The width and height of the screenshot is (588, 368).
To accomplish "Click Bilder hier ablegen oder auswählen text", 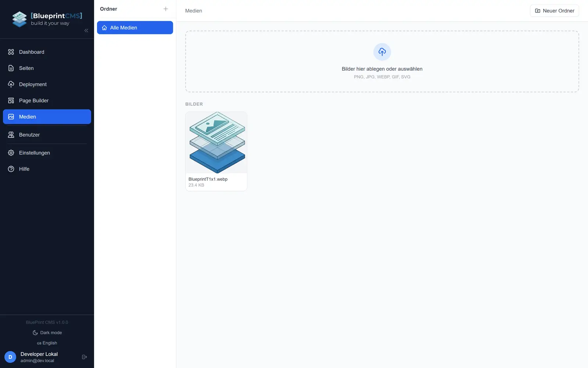I will click(x=382, y=69).
